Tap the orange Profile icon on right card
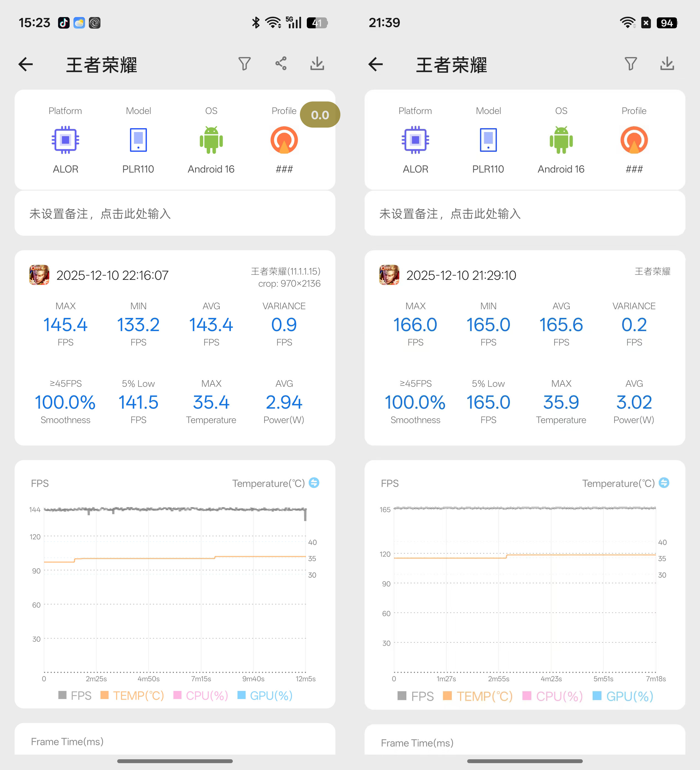 634,140
